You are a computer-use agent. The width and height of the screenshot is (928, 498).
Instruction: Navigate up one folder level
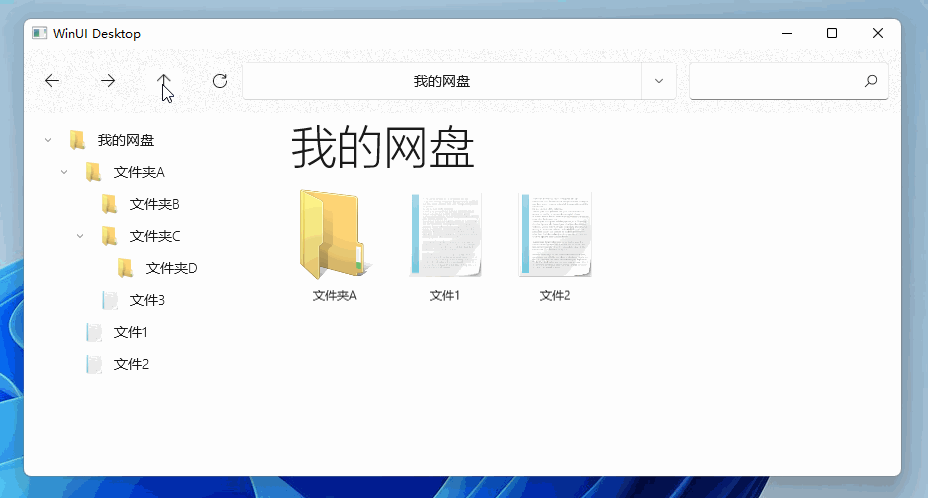(163, 81)
